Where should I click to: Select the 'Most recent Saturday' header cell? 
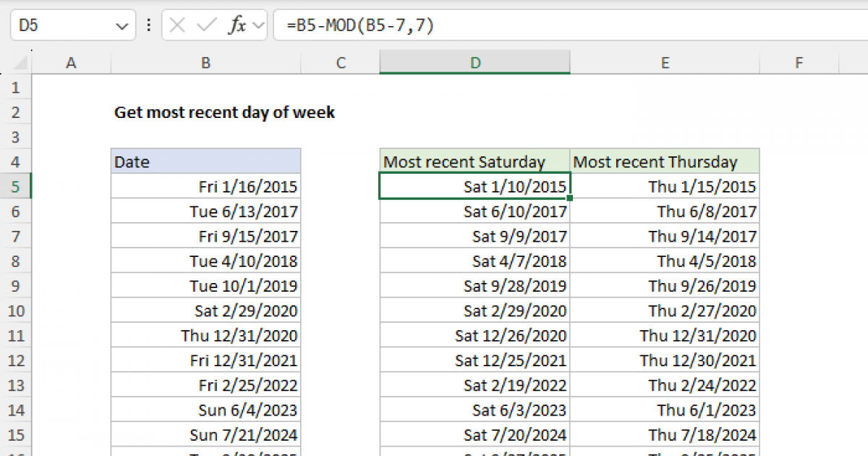click(475, 161)
